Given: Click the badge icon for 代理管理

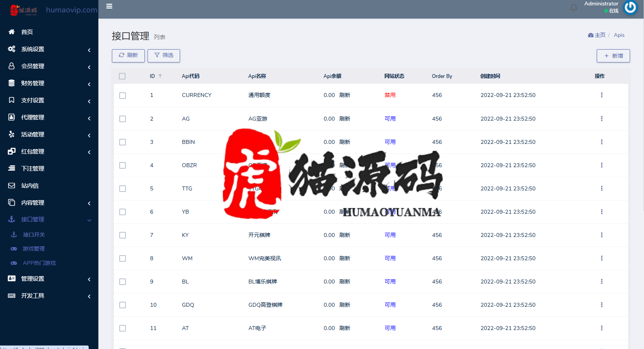Looking at the screenshot, I should pos(12,117).
